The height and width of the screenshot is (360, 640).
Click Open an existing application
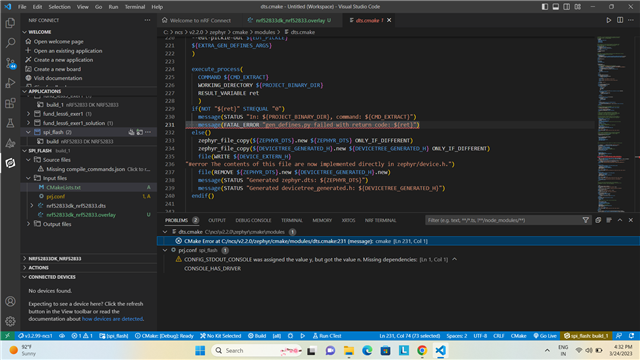coord(68,51)
